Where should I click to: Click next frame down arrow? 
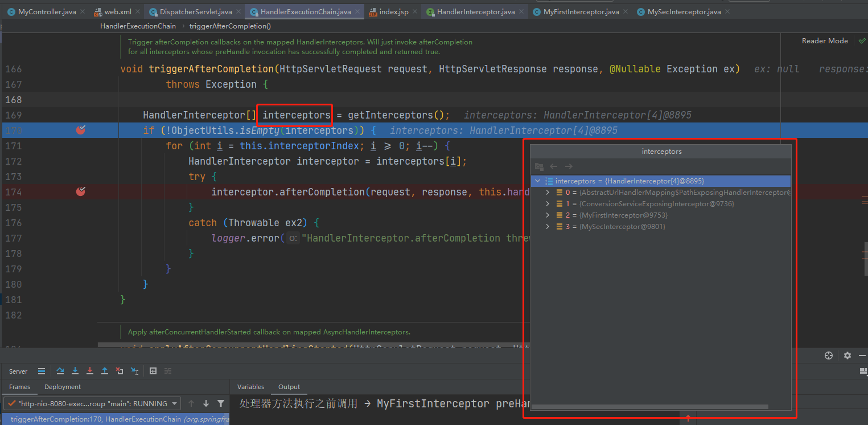(206, 403)
